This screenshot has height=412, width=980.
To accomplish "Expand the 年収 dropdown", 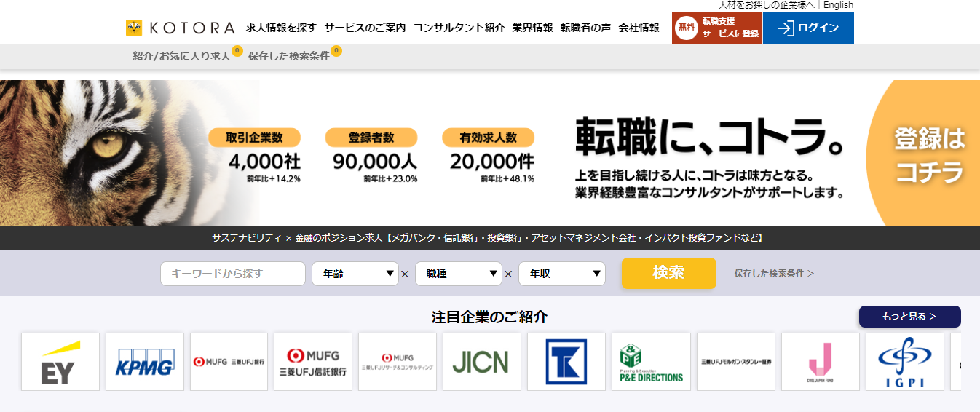I will [x=562, y=274].
